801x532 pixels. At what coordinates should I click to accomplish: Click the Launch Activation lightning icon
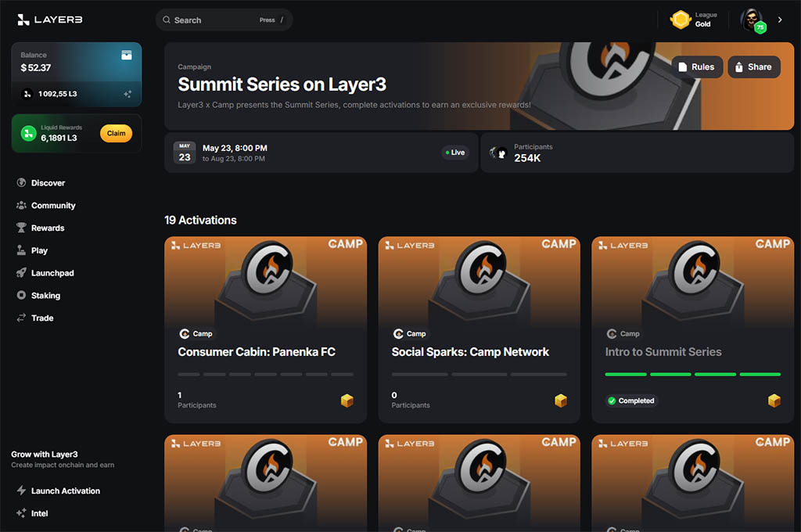pos(21,491)
